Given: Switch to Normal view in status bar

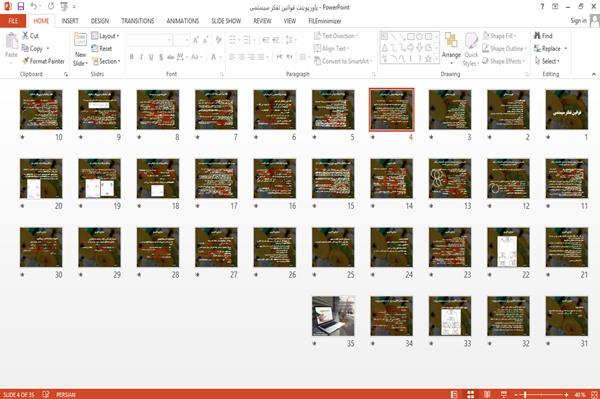Looking at the screenshot, I should click(x=454, y=394).
